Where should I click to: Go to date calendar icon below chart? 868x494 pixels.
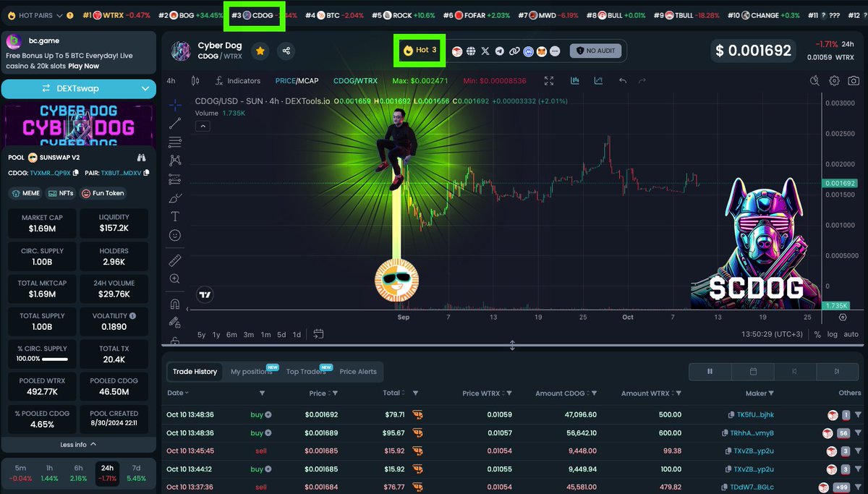coord(318,334)
